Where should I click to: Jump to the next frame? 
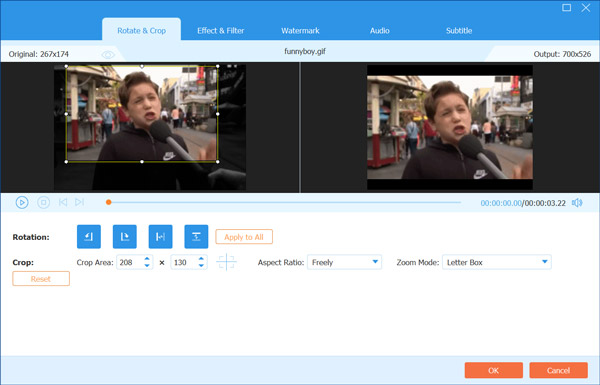(x=80, y=202)
